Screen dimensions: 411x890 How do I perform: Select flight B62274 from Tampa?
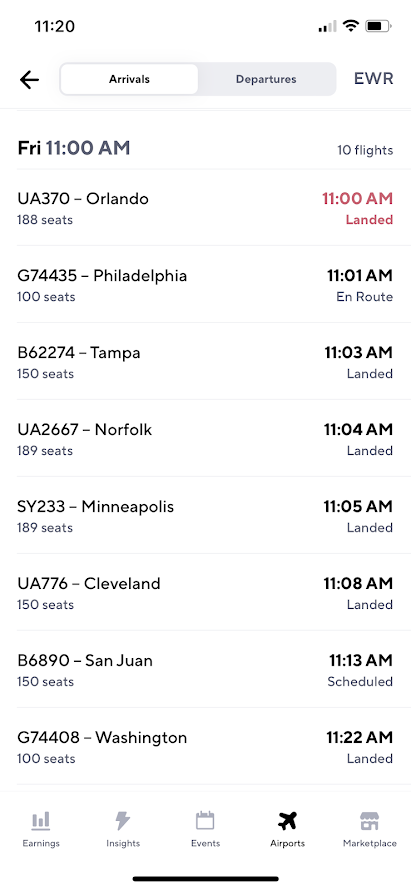coord(206,361)
